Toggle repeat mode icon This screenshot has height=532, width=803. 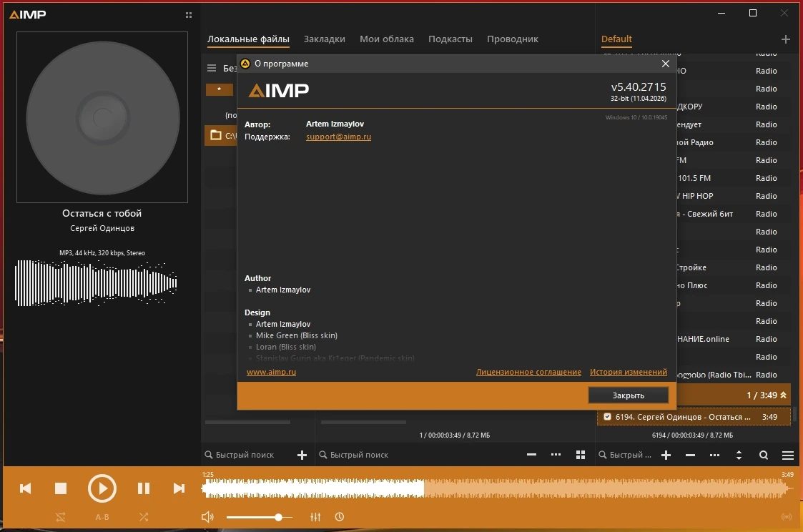click(61, 517)
